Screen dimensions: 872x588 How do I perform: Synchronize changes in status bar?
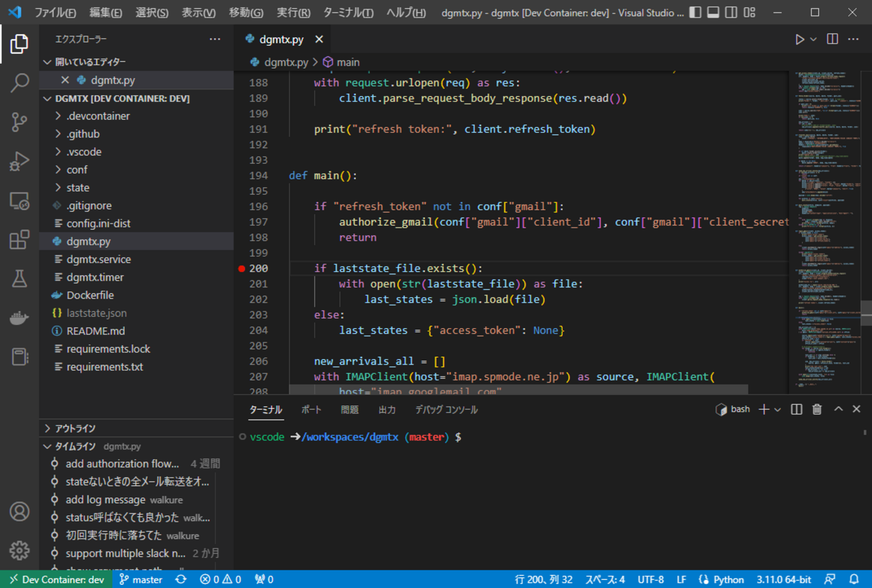[x=181, y=579]
